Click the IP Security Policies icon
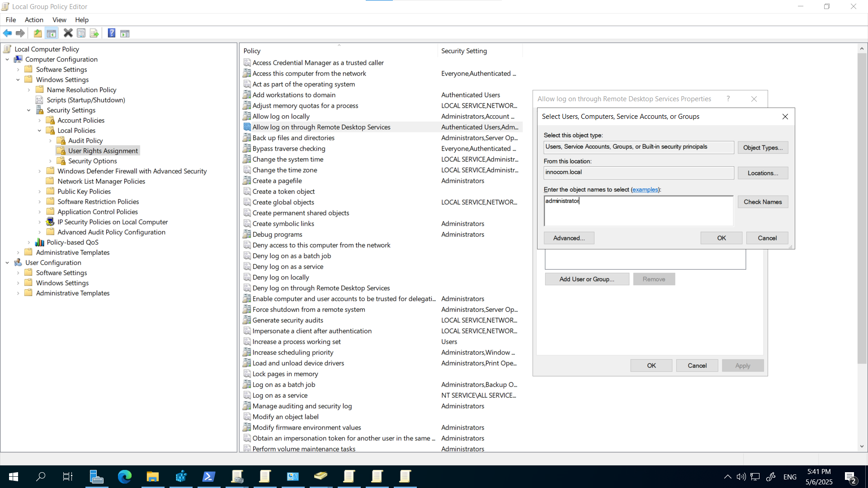The width and height of the screenshot is (868, 488). click(x=51, y=222)
